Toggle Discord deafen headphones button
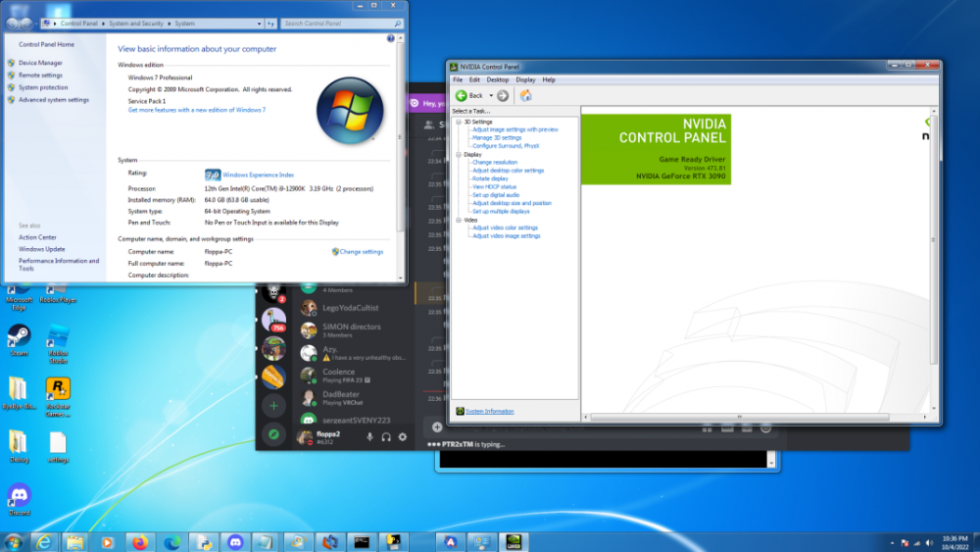980x552 pixels. (386, 436)
